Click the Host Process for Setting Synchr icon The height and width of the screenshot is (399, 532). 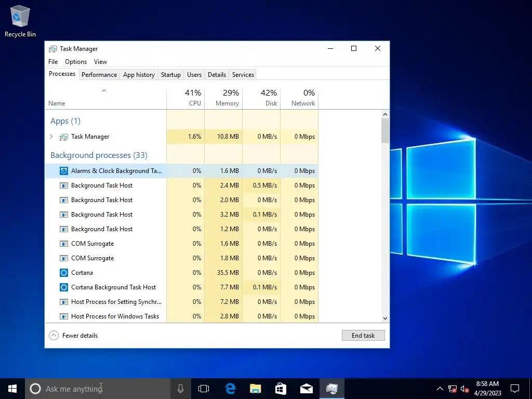coord(63,302)
